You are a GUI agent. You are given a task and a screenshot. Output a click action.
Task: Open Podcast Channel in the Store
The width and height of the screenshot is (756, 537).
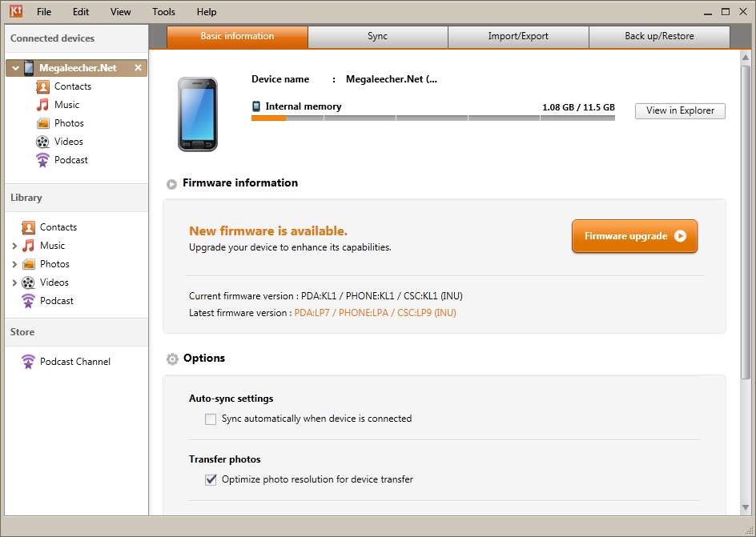[x=74, y=362]
